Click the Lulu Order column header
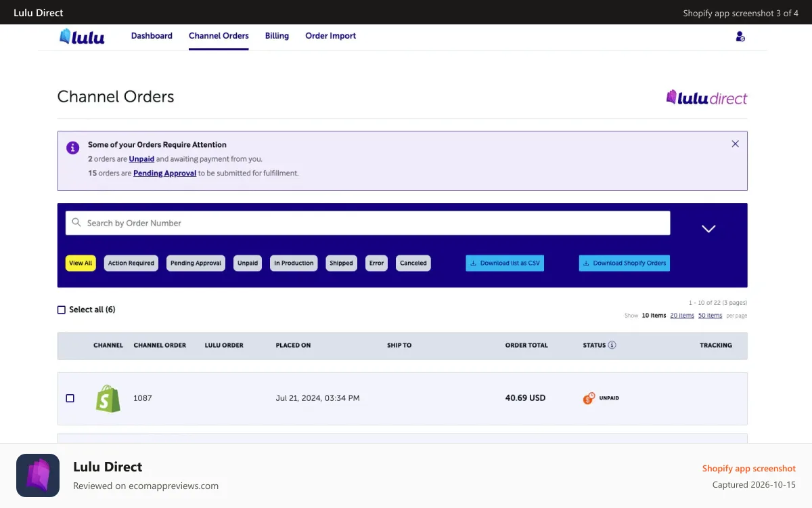Viewport: 812px width, 508px height. click(224, 345)
